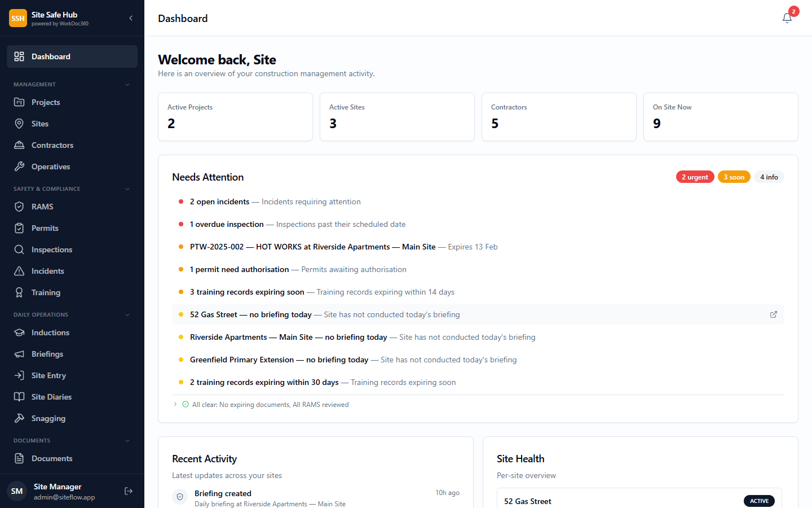Open the 52 Gas Street site health card

tap(639, 498)
